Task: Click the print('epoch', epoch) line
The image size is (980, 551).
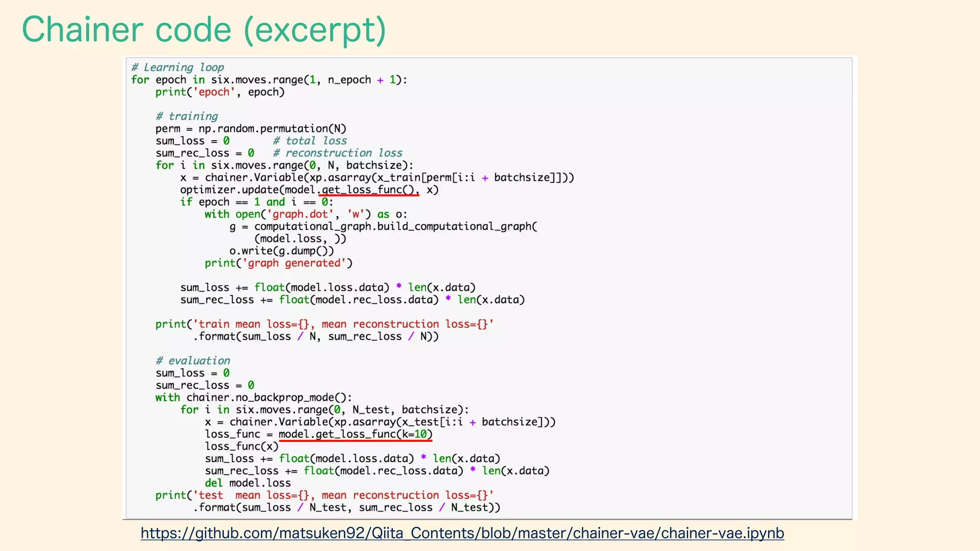Action: coord(220,92)
